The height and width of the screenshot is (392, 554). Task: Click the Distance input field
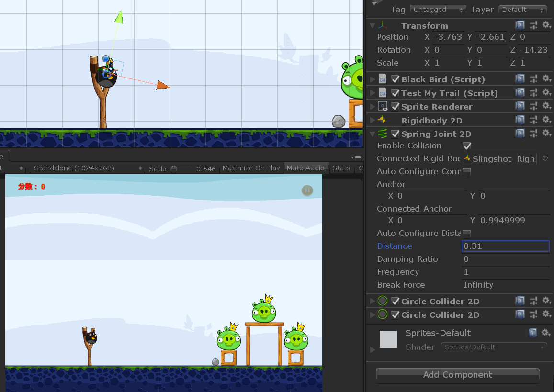[x=505, y=246]
